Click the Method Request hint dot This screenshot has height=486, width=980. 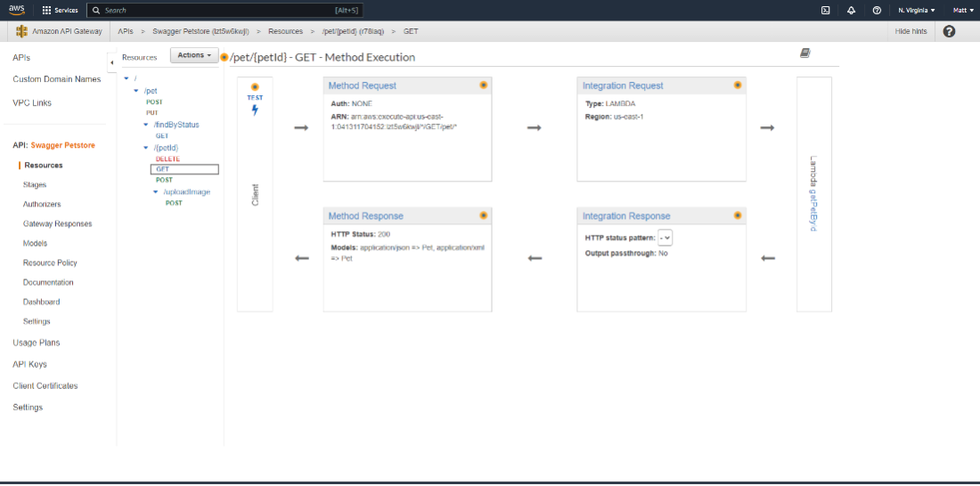click(483, 85)
